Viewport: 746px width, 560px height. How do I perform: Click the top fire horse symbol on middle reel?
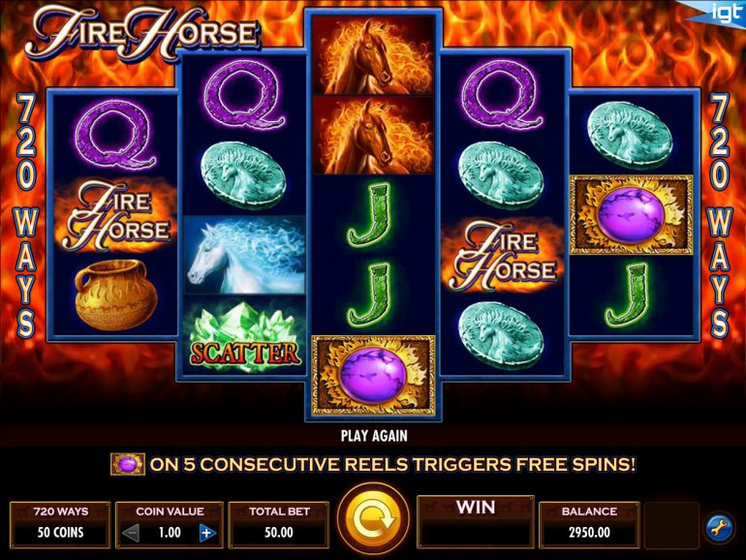[373, 54]
